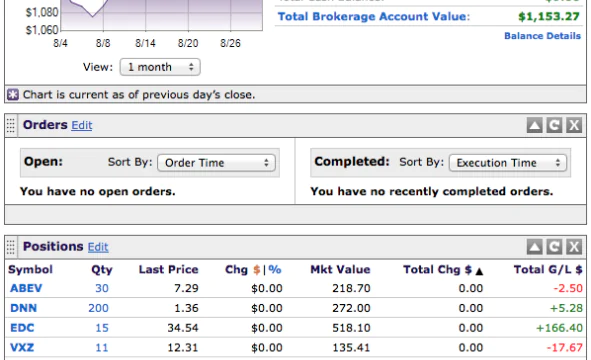Select DNN market value 272.00
Image resolution: width=591 pixels, height=360 pixels.
click(x=351, y=308)
